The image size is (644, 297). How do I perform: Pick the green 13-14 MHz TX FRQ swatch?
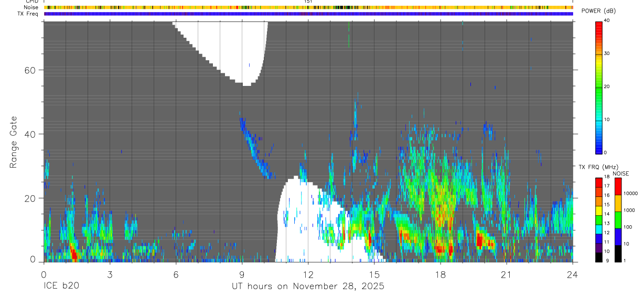(599, 219)
